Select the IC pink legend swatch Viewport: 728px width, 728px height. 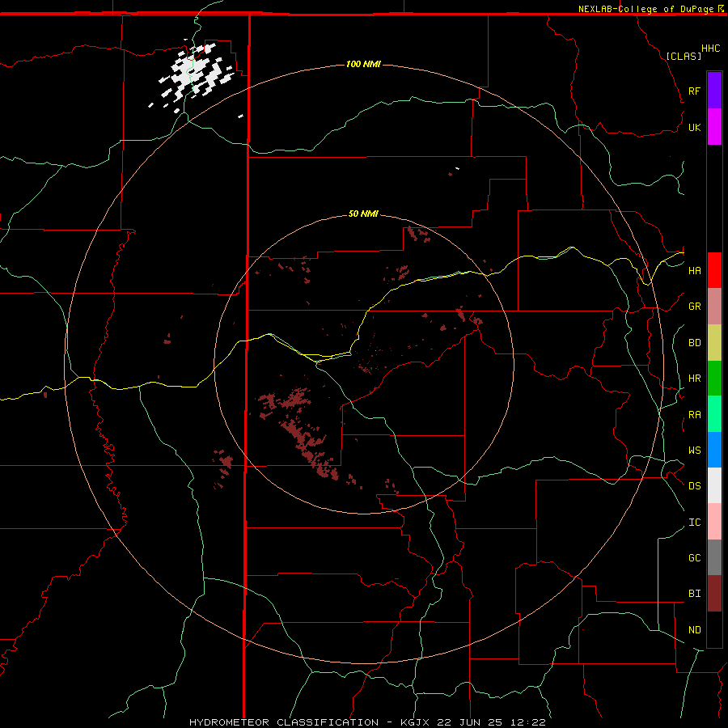point(714,522)
